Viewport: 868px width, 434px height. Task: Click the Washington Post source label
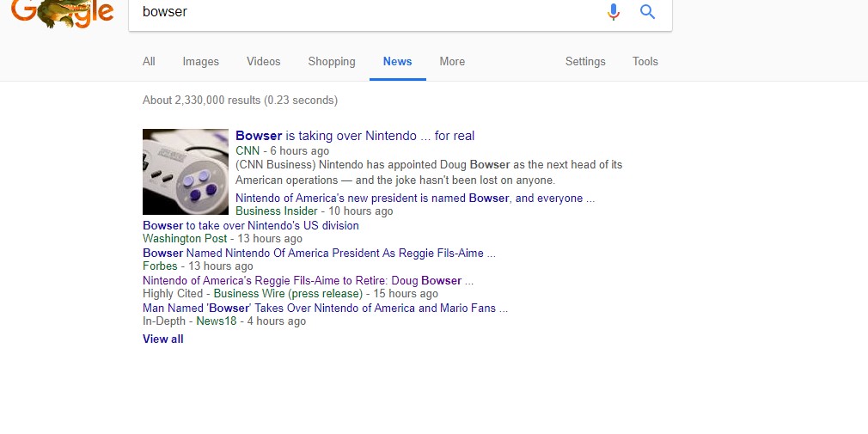pos(185,239)
